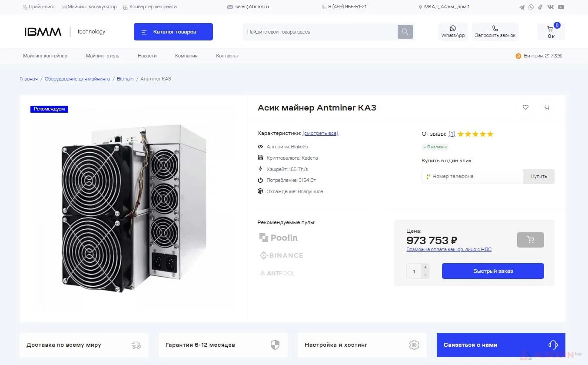Click the grey add-to-cart icon button

tap(530, 240)
